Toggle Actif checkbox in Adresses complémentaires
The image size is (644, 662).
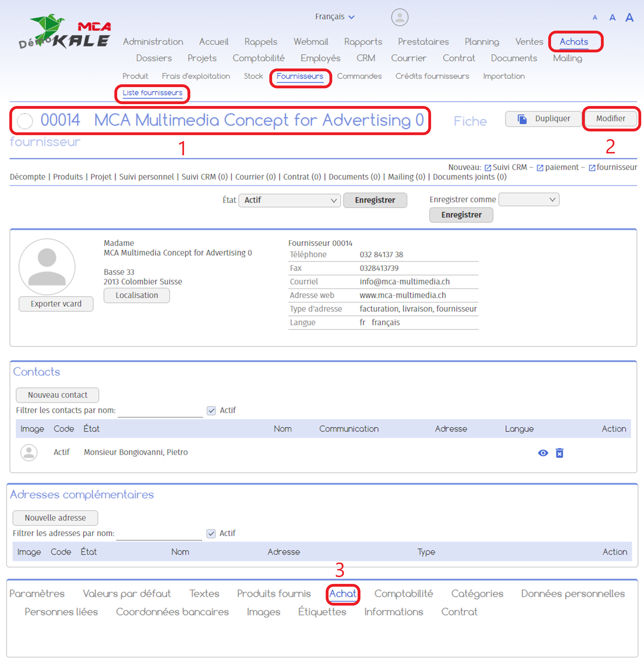click(x=211, y=533)
